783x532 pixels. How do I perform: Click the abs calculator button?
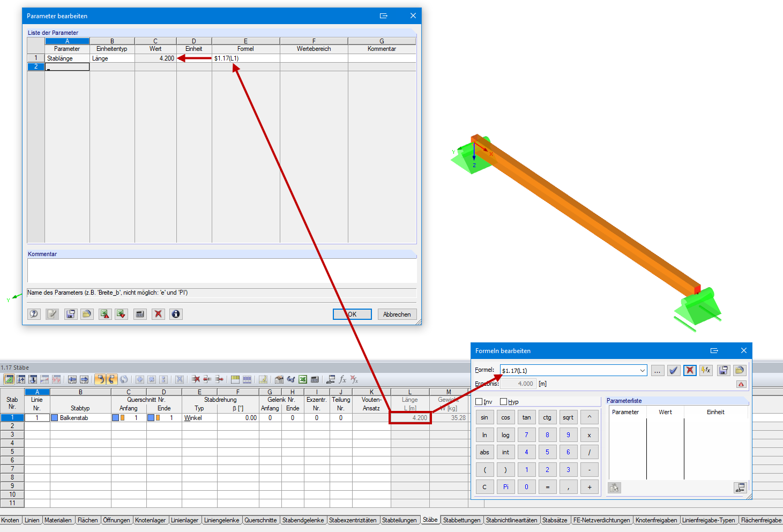484,452
